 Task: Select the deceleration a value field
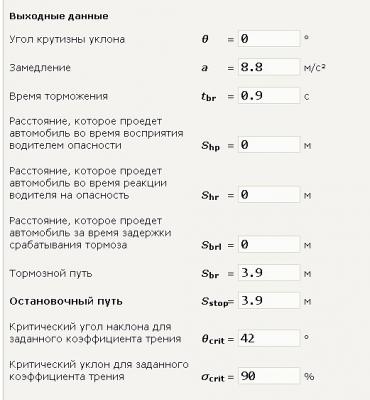pos(269,67)
